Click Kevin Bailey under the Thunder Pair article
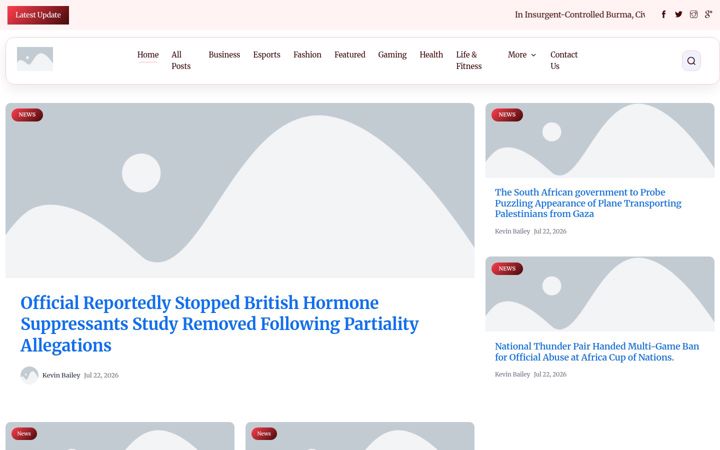Image resolution: width=720 pixels, height=450 pixels. tap(512, 375)
